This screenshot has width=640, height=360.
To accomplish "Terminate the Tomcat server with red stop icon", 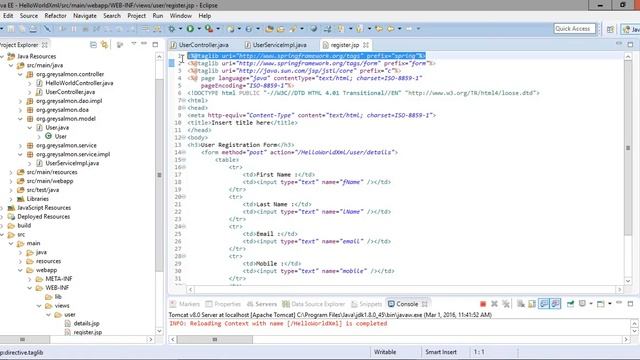I will [483, 304].
